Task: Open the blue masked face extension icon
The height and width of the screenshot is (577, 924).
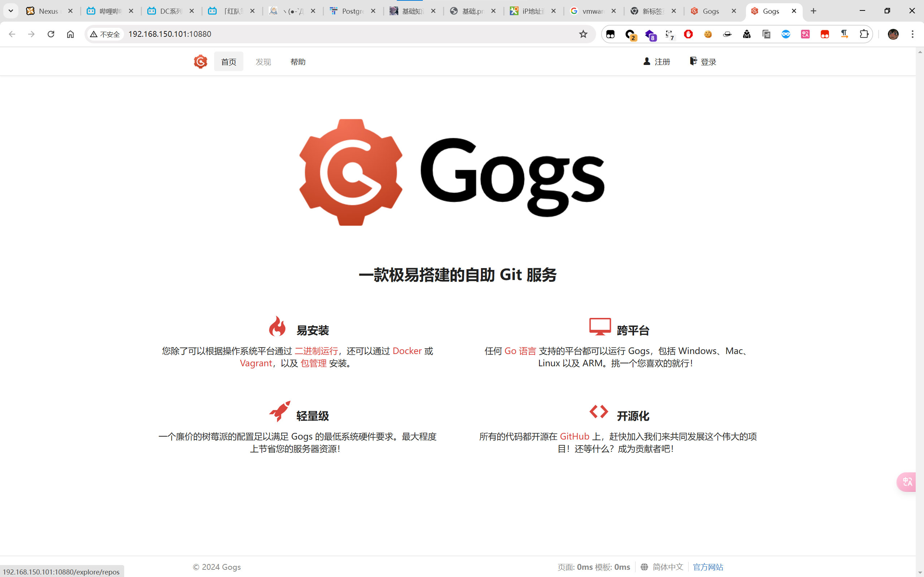Action: (x=786, y=34)
